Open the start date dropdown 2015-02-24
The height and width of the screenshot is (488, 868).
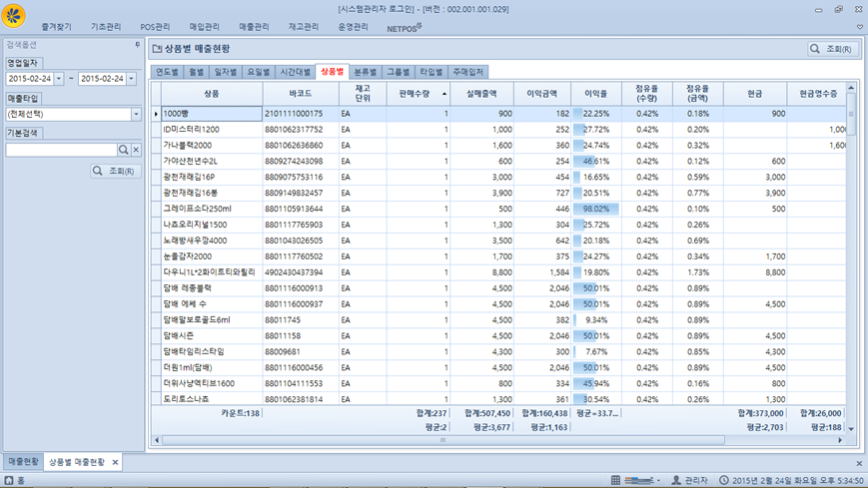click(59, 79)
